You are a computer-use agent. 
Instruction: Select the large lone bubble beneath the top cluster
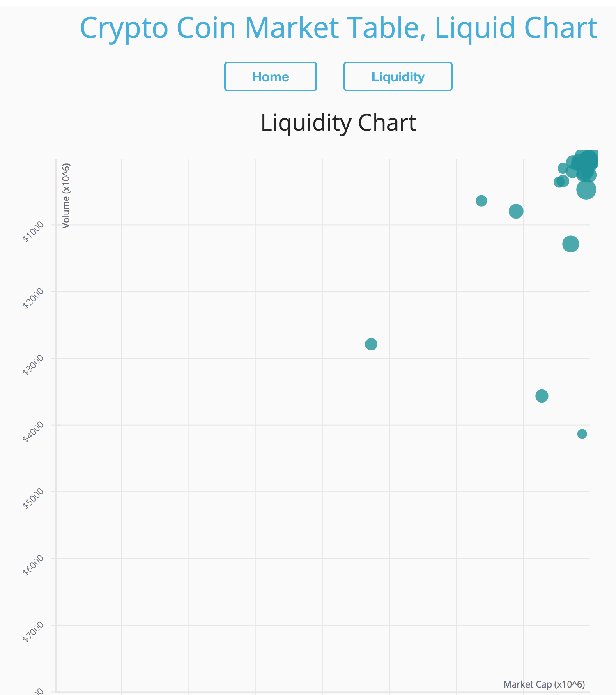click(586, 189)
